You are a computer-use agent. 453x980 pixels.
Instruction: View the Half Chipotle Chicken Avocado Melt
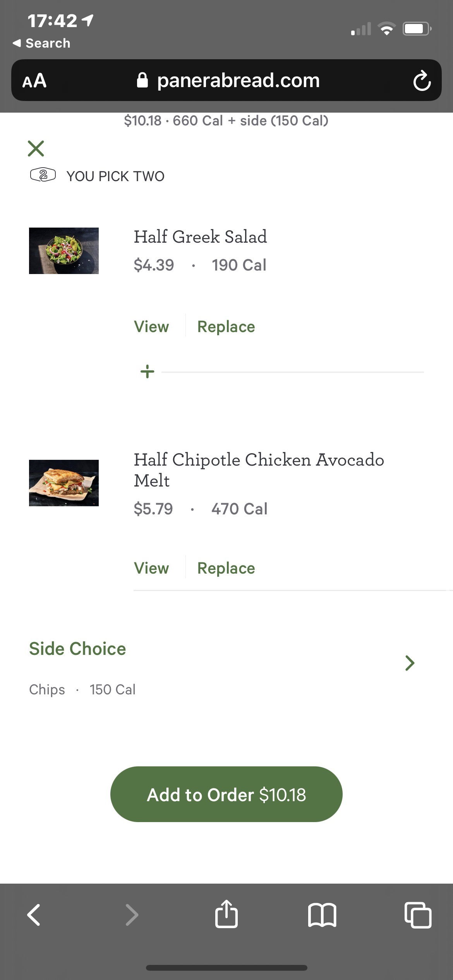151,568
